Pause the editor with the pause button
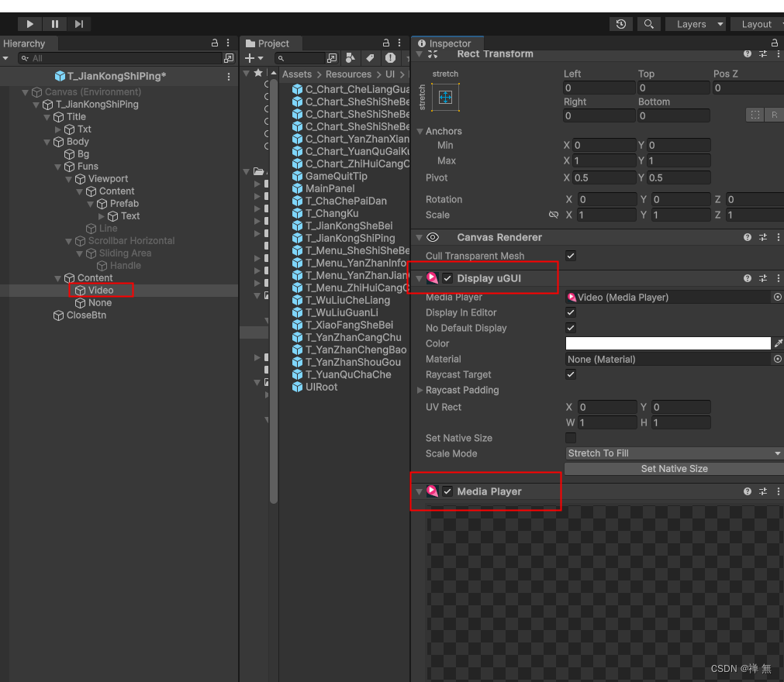Screen dimensions: 784x682 pyautogui.click(x=54, y=24)
